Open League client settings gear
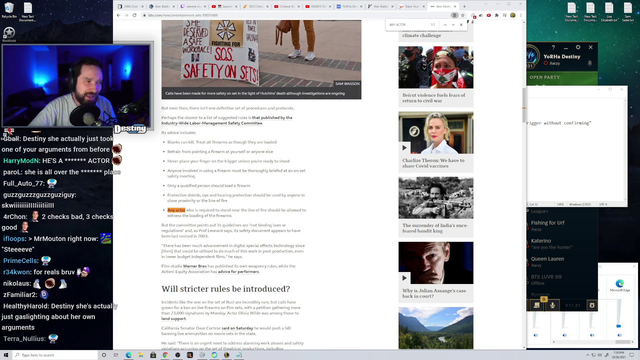Image resolution: width=640 pixels, height=360 pixels. point(578,47)
